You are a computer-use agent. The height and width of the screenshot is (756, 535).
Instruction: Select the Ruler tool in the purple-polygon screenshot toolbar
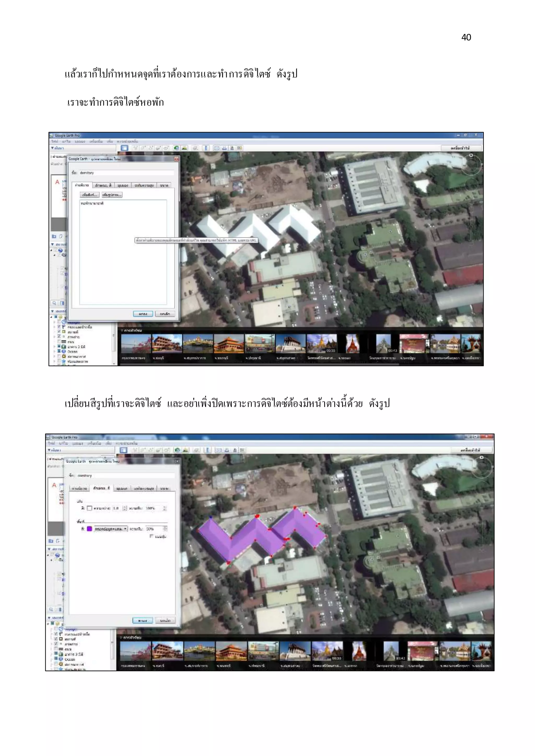point(207,450)
